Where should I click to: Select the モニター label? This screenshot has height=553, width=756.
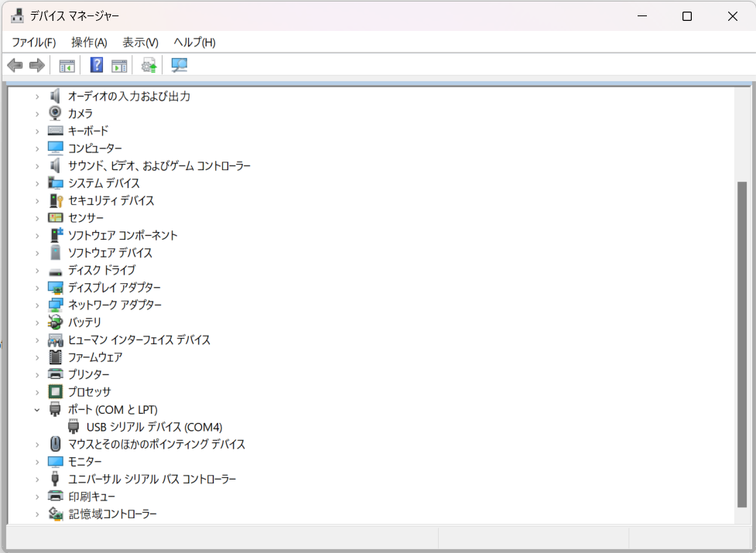[x=85, y=462]
